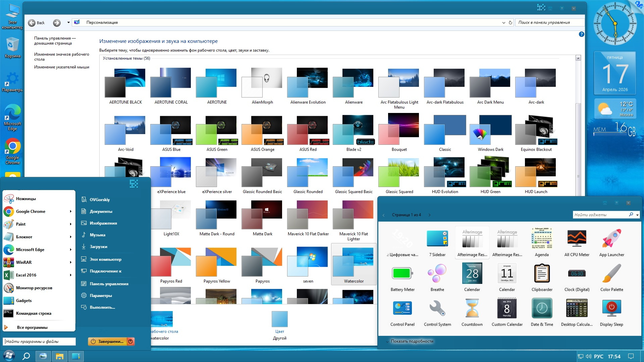Click the blue help question icon

pyautogui.click(x=581, y=34)
